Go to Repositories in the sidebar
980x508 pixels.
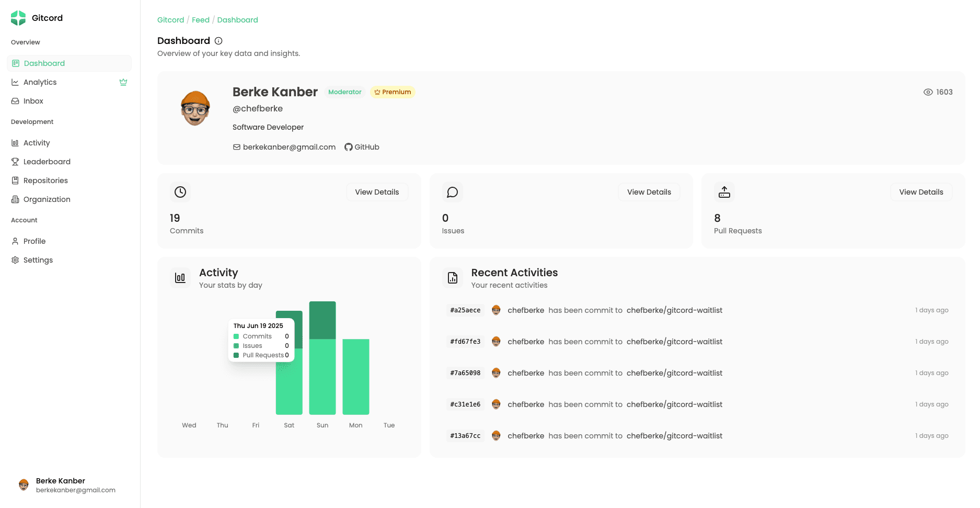point(45,180)
